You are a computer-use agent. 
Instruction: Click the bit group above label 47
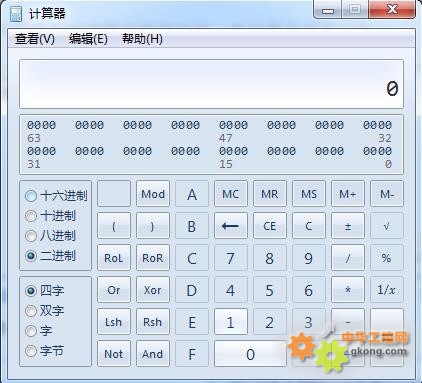tap(233, 125)
